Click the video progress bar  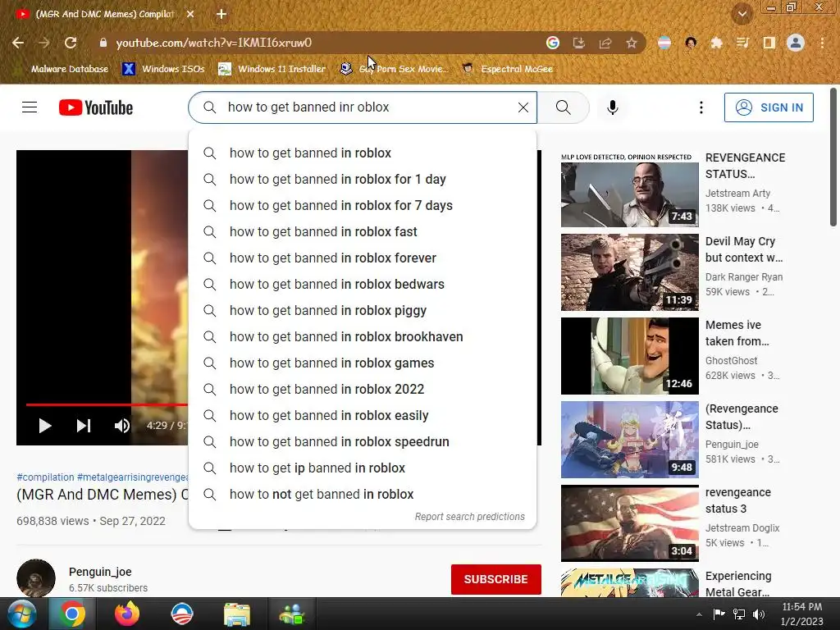[107, 404]
